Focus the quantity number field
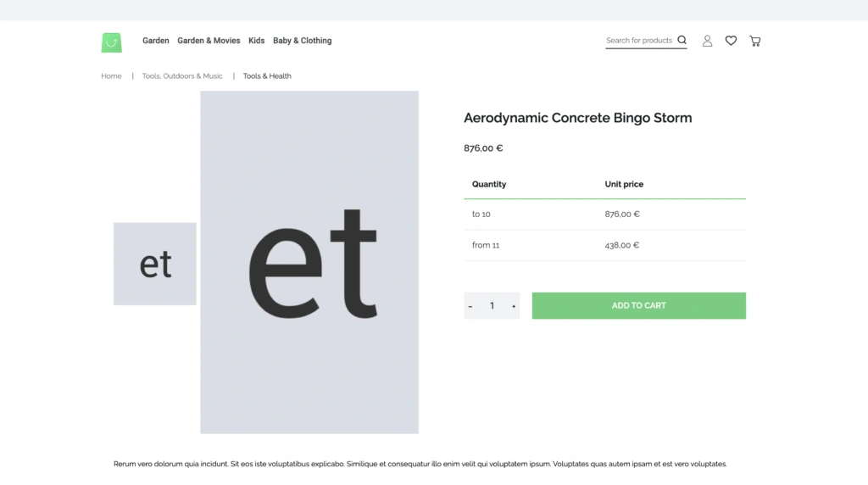Viewport: 868px width, 485px height. 492,306
